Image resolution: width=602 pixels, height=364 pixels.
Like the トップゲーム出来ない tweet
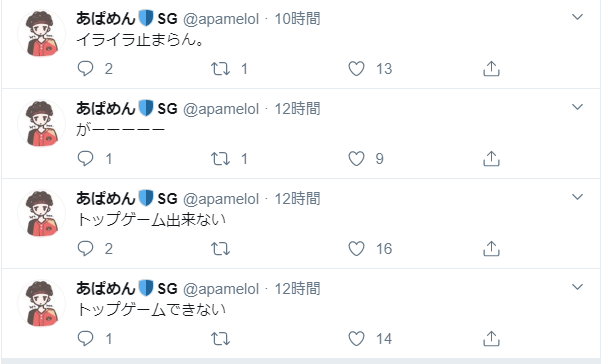click(356, 249)
